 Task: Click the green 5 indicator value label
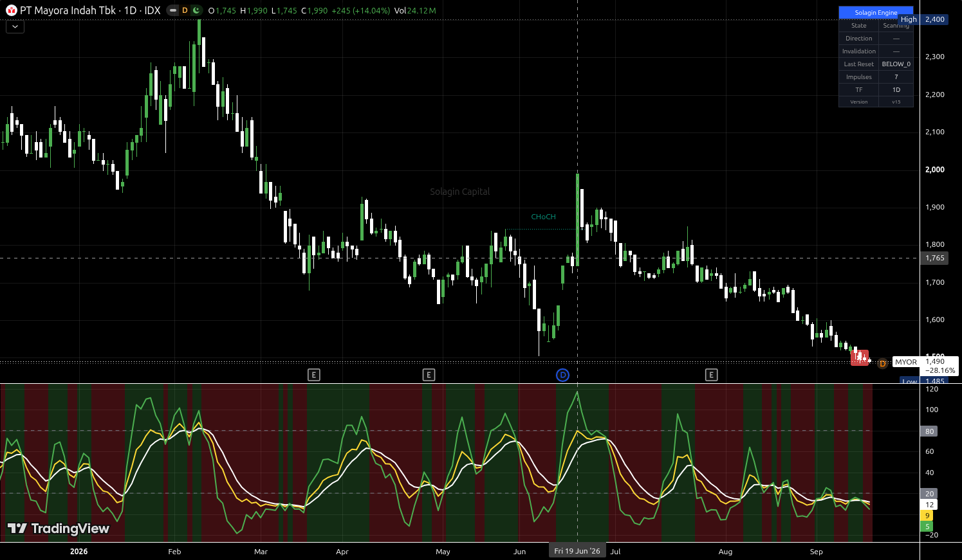(x=927, y=527)
